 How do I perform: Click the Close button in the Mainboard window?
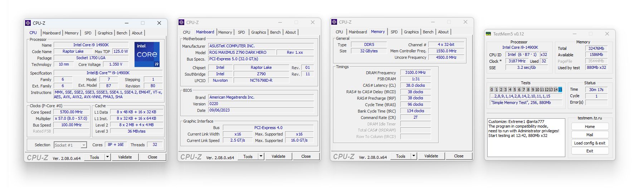coord(306,156)
